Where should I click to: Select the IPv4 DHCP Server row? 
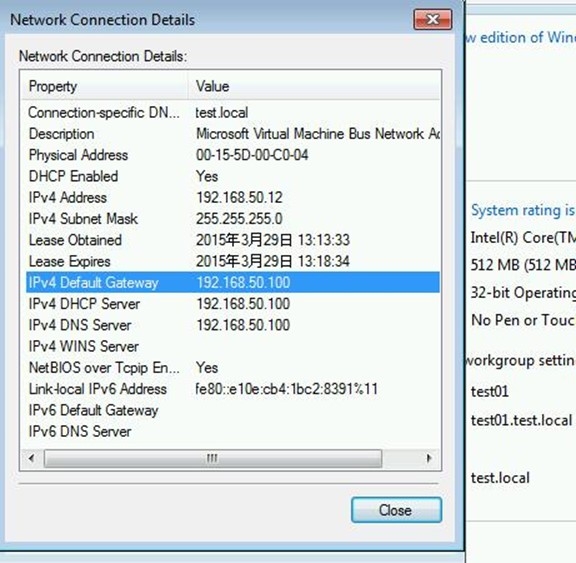pyautogui.click(x=233, y=304)
